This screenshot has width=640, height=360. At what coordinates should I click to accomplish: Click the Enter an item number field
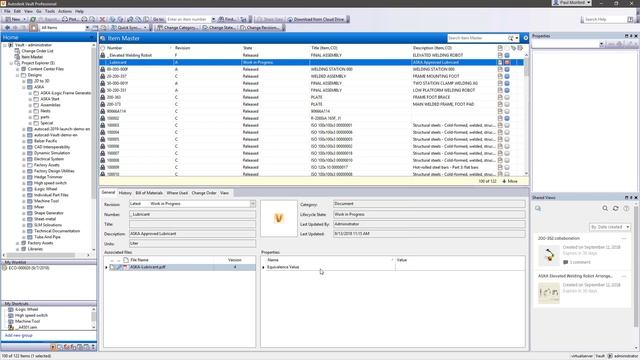188,19
